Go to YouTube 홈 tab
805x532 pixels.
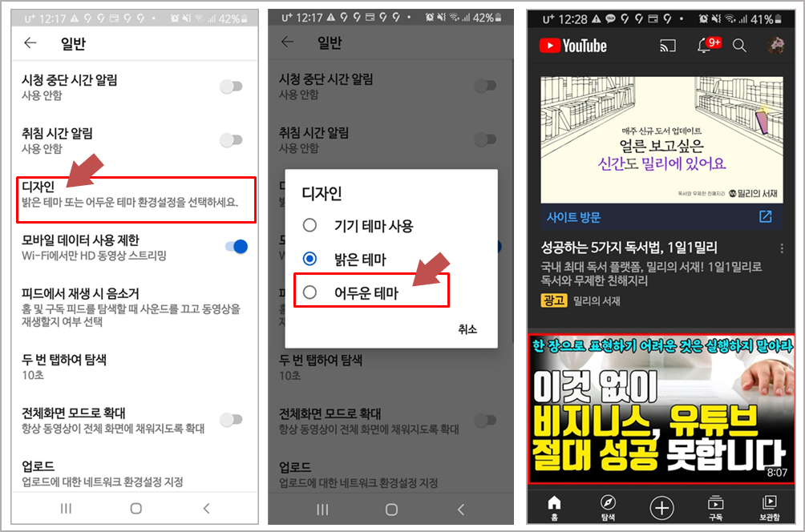[x=555, y=508]
